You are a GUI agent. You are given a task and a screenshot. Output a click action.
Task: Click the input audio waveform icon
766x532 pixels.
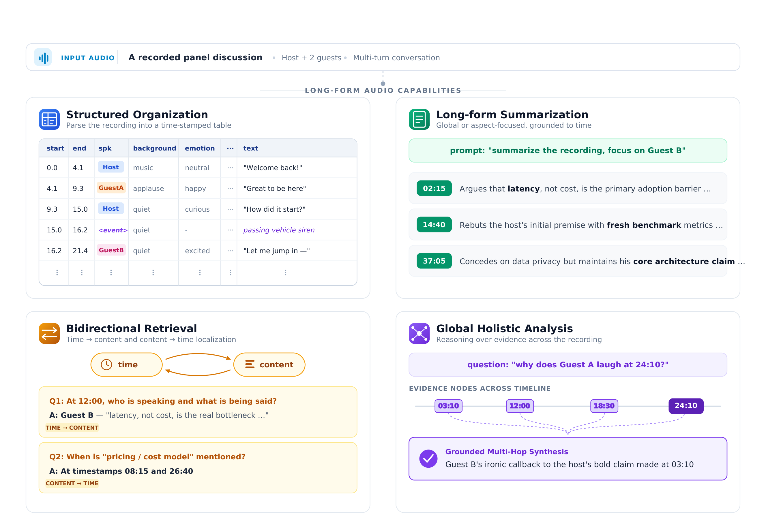click(43, 57)
